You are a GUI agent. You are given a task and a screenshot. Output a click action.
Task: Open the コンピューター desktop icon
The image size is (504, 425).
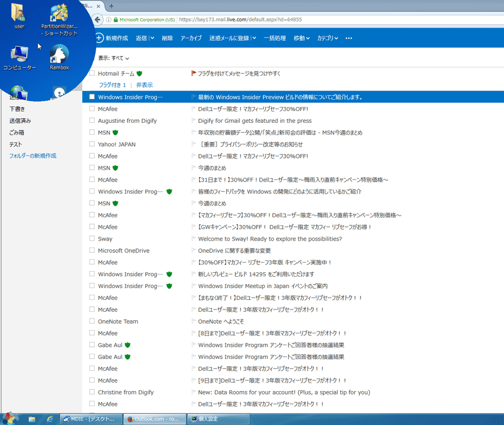click(x=19, y=57)
